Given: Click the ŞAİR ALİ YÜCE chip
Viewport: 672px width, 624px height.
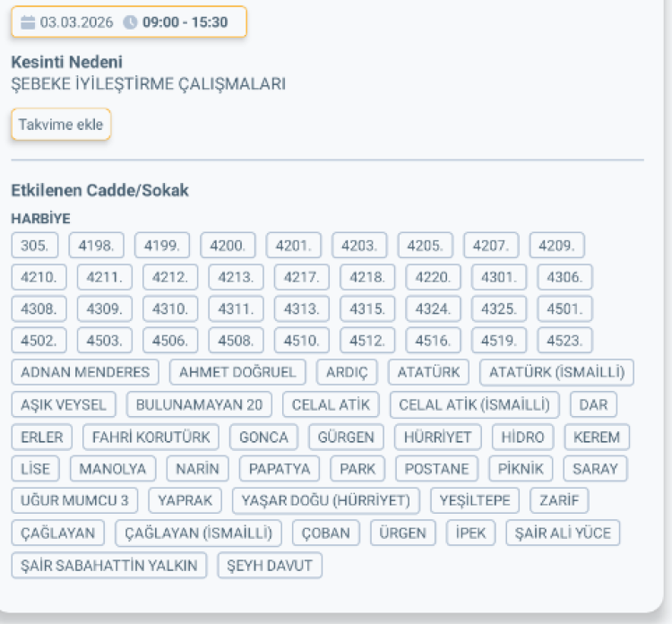Looking at the screenshot, I should (x=562, y=533).
